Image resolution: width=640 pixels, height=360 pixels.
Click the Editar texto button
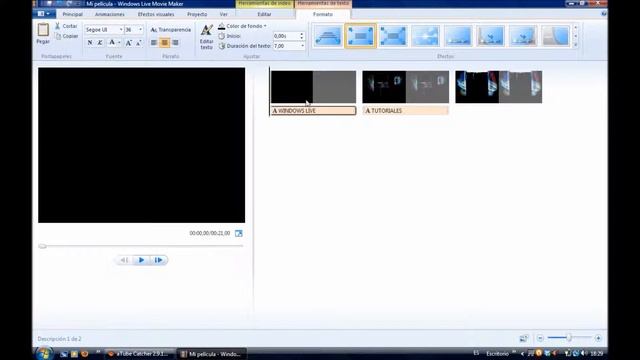pos(207,37)
